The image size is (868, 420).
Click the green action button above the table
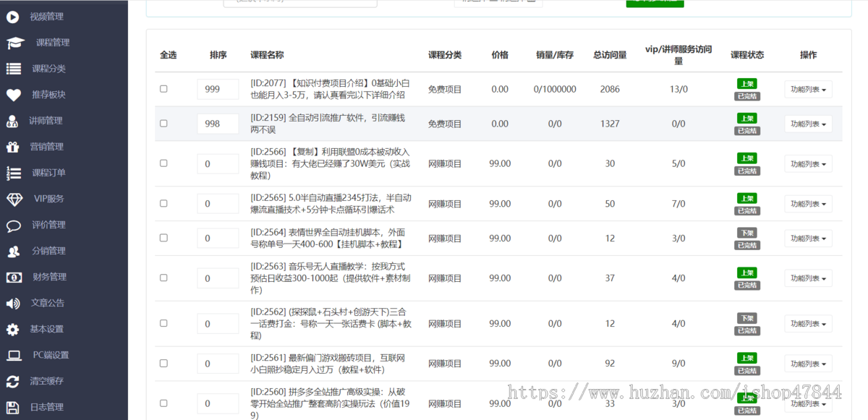[655, 3]
